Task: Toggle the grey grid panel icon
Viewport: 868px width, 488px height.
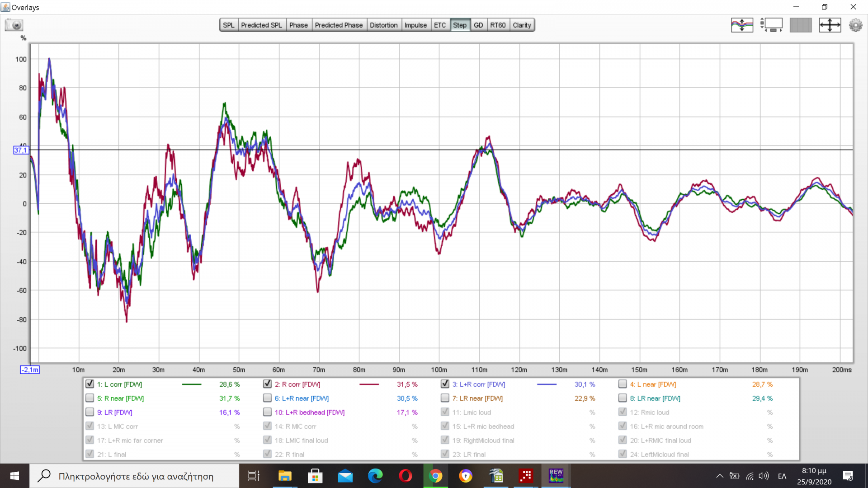Action: coord(801,25)
